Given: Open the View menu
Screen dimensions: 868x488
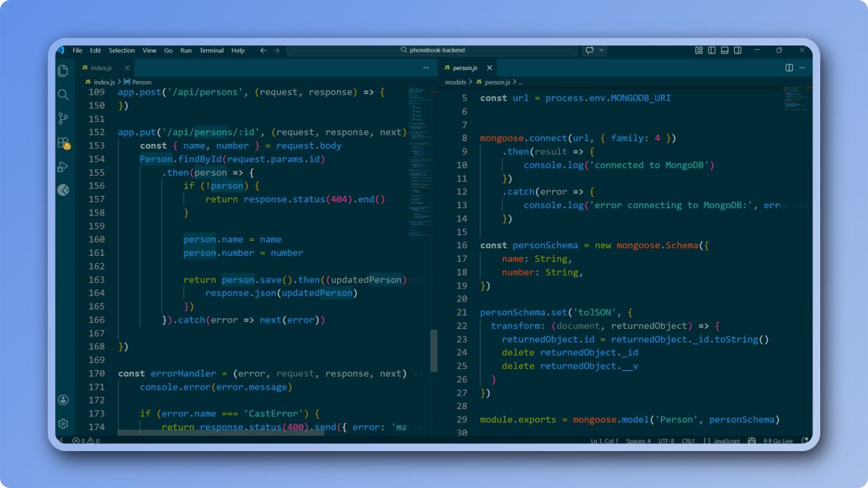Looking at the screenshot, I should pyautogui.click(x=149, y=51).
